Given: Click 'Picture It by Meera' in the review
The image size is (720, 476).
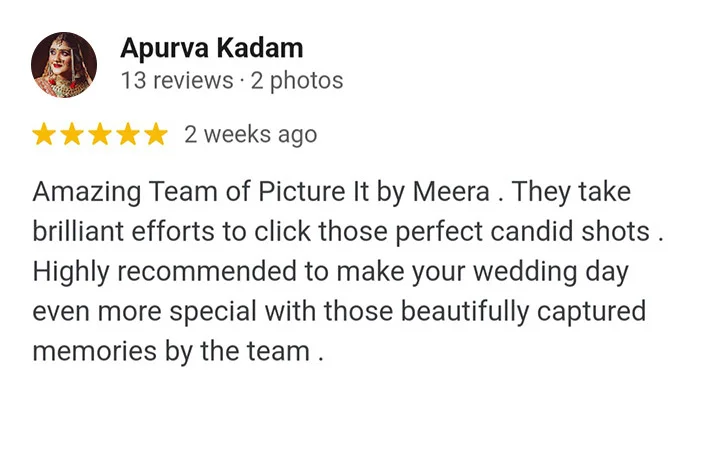Looking at the screenshot, I should [x=374, y=192].
